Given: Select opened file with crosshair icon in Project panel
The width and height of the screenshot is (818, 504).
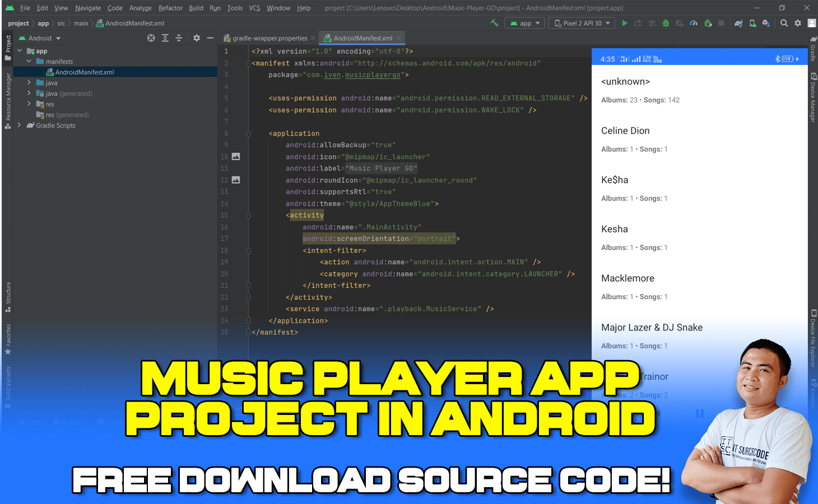Looking at the screenshot, I should click(151, 38).
